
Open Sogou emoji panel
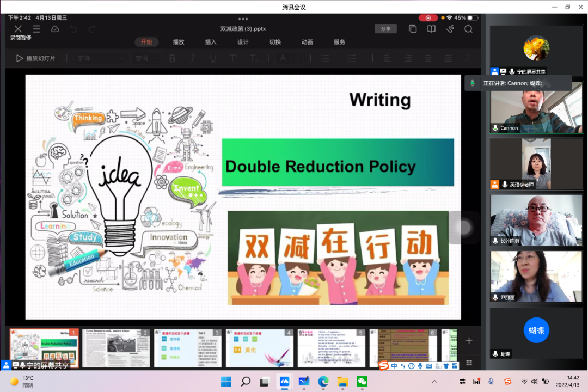click(412, 366)
